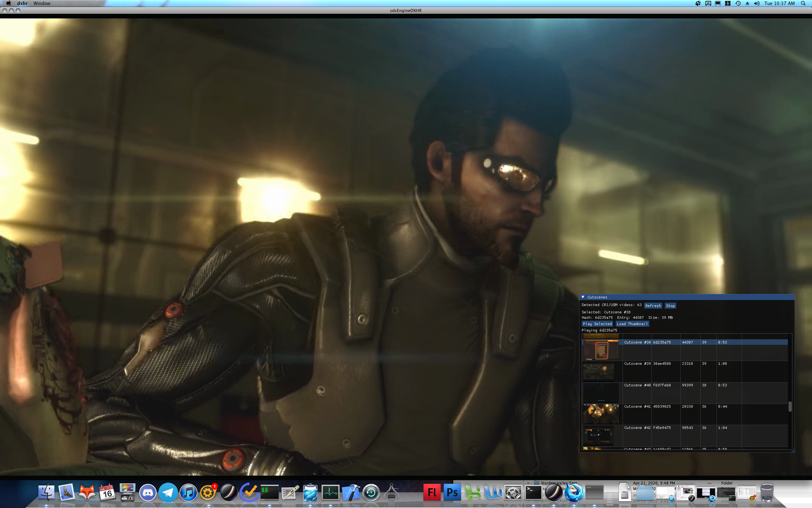
Task: Launch Telegram from the Dock
Action: [x=168, y=493]
